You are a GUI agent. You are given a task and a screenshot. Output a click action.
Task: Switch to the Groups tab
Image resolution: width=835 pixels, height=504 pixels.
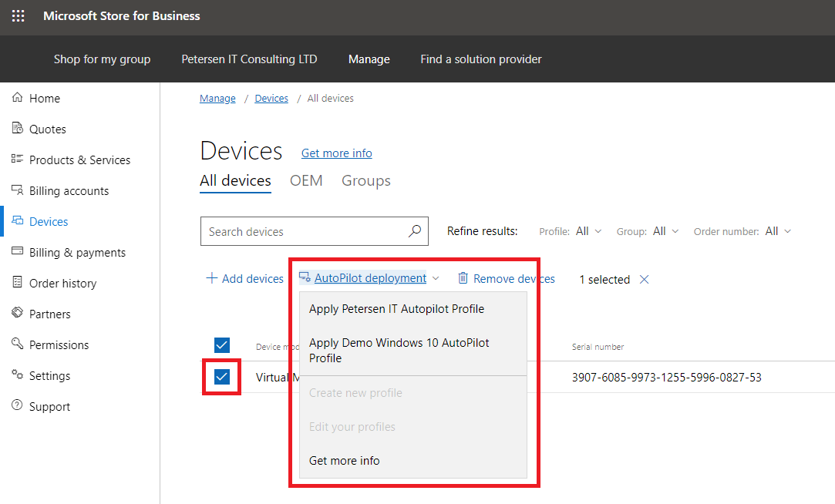point(366,181)
